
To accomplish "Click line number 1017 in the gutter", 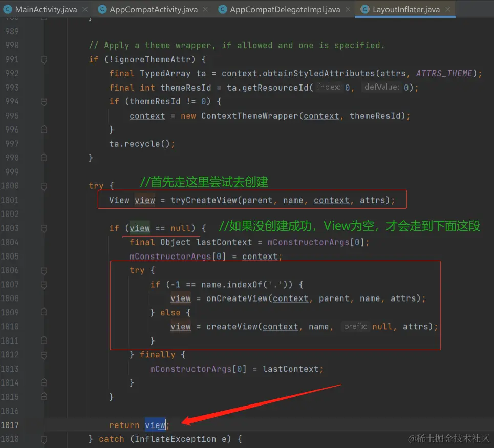I will point(10,425).
